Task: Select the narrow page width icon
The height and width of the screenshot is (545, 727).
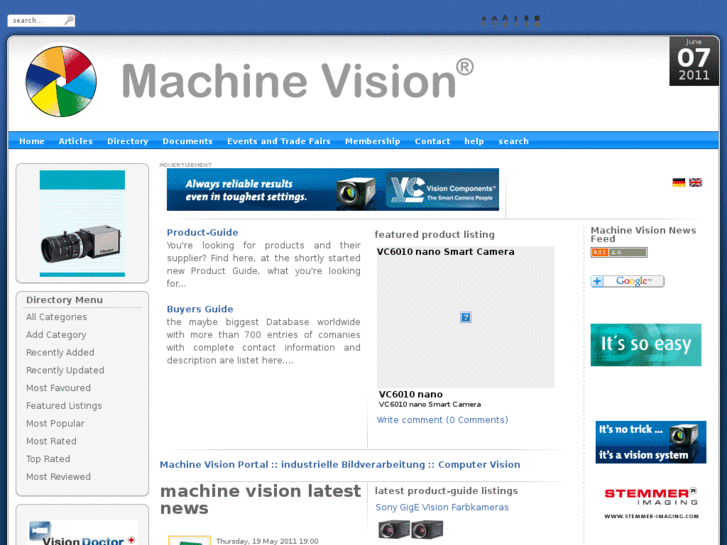Action: pos(516,19)
